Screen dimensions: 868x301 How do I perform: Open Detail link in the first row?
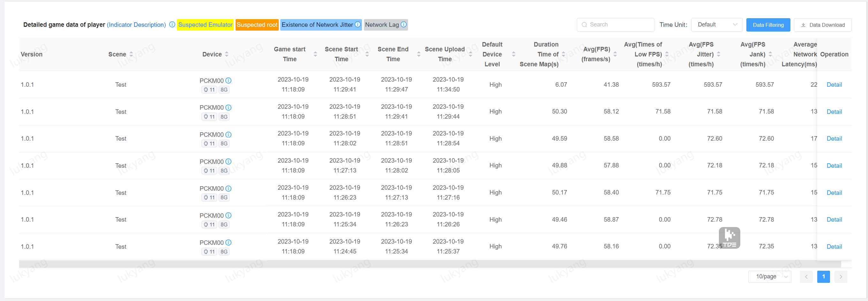[x=834, y=84]
